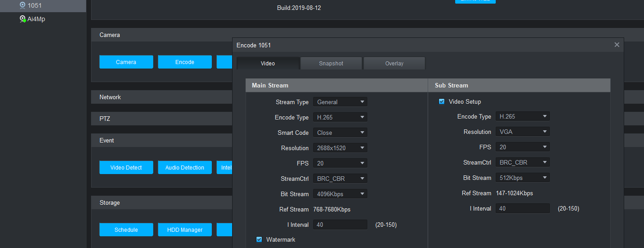Open Main Stream Stream Type dropdown
This screenshot has height=248, width=644.
tap(340, 102)
